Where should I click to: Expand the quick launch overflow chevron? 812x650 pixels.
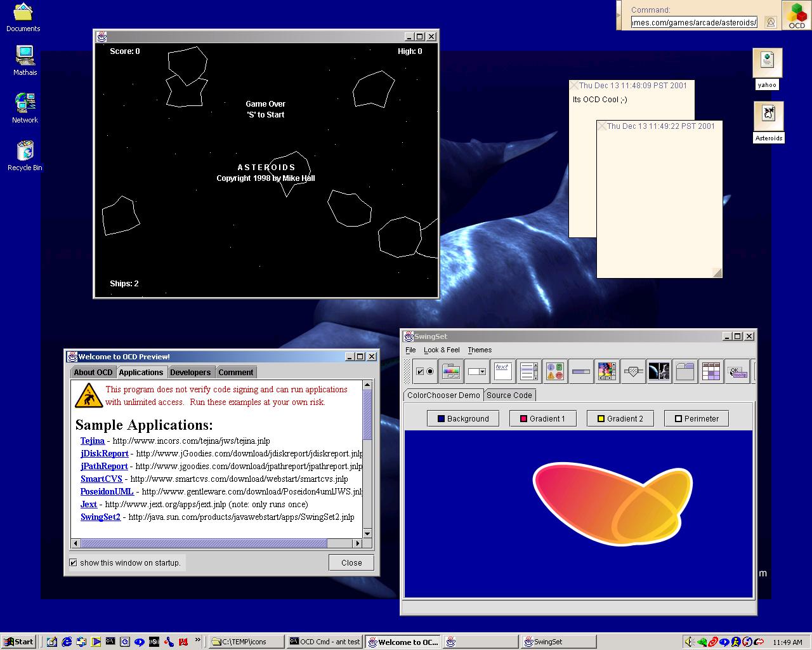[x=198, y=640]
